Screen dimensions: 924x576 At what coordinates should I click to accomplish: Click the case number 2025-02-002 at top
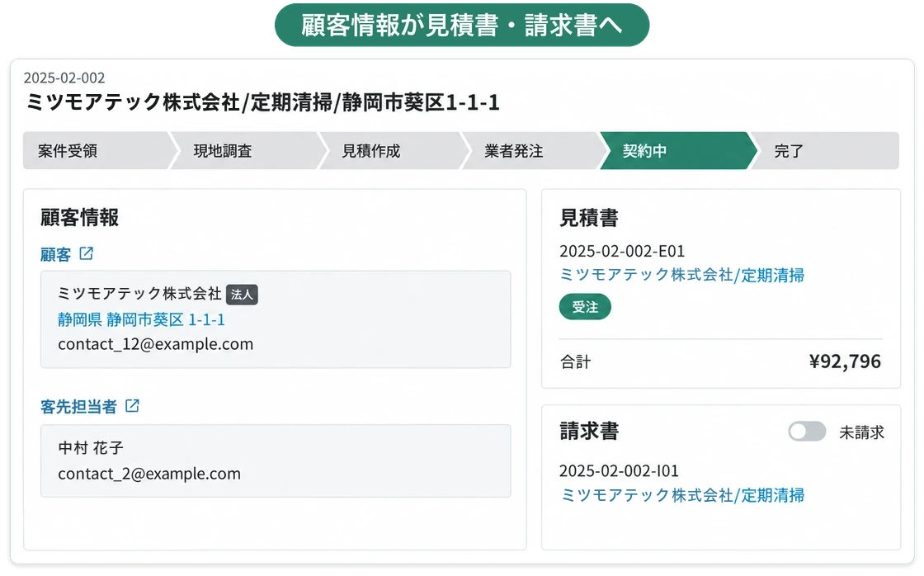point(64,78)
